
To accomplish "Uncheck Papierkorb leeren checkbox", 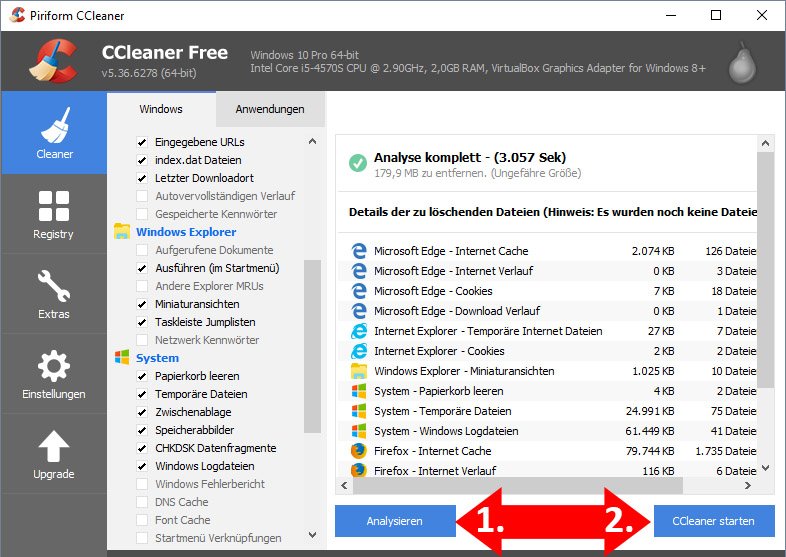I will (x=142, y=376).
